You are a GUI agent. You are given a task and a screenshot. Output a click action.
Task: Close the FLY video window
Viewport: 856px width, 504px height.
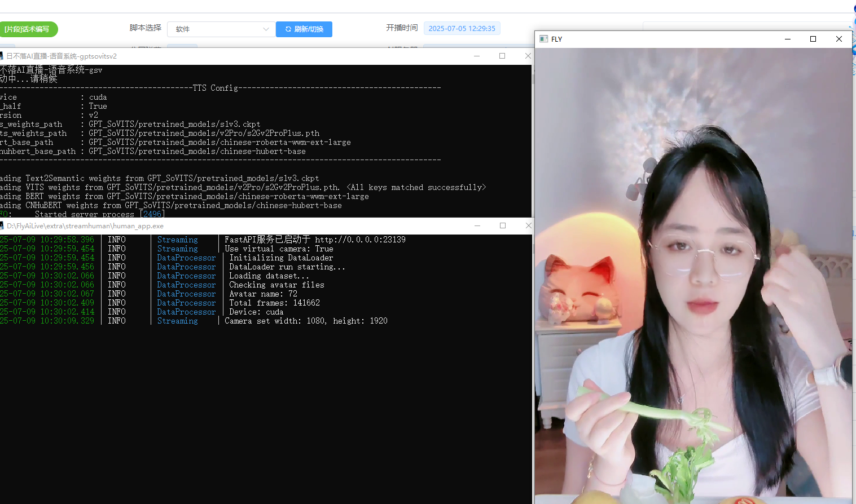coord(839,39)
